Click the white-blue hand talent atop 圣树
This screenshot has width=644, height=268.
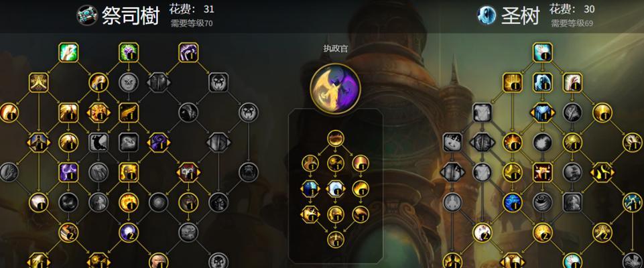(543, 52)
